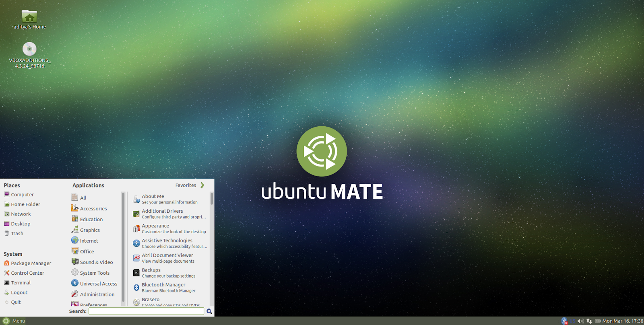Click the applications list scrollbar
644x325 pixels.
211,199
